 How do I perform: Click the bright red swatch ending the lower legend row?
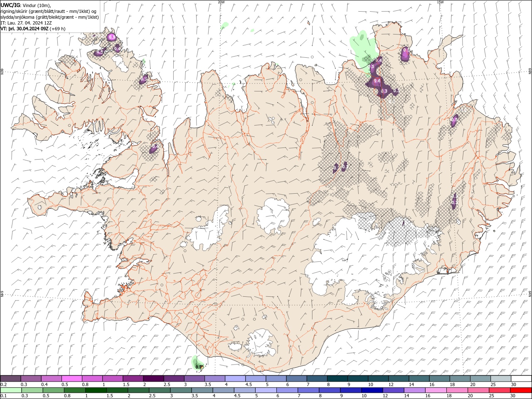click(x=521, y=390)
